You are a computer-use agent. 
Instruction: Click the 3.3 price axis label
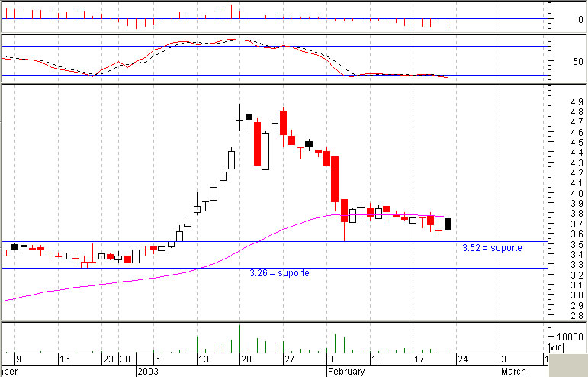577,265
